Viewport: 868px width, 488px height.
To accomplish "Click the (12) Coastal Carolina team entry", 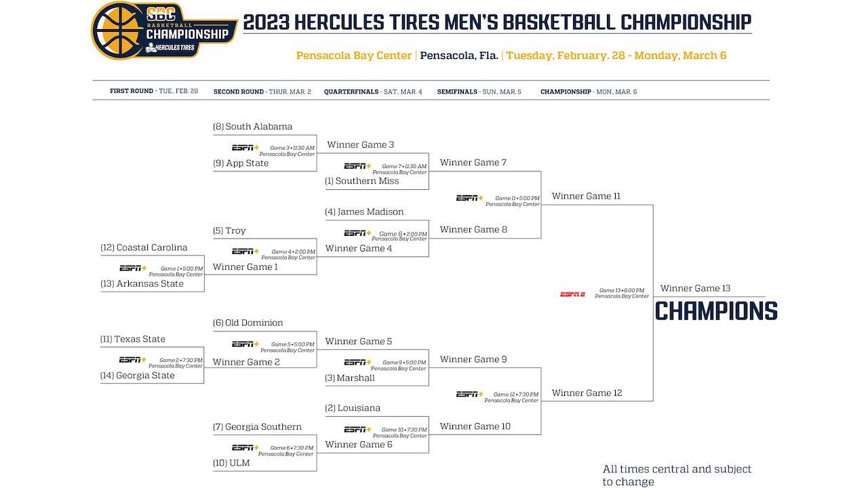I will pyautogui.click(x=144, y=248).
